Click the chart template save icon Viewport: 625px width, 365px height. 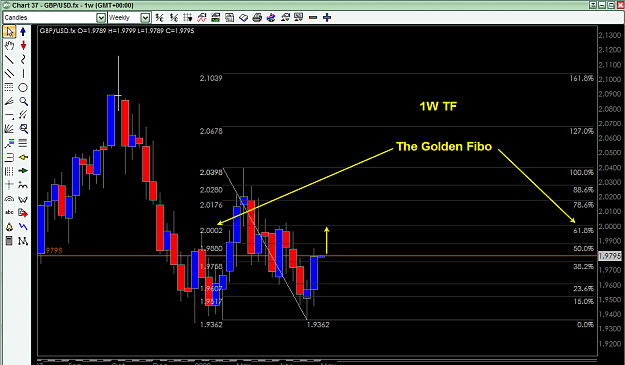point(230,18)
